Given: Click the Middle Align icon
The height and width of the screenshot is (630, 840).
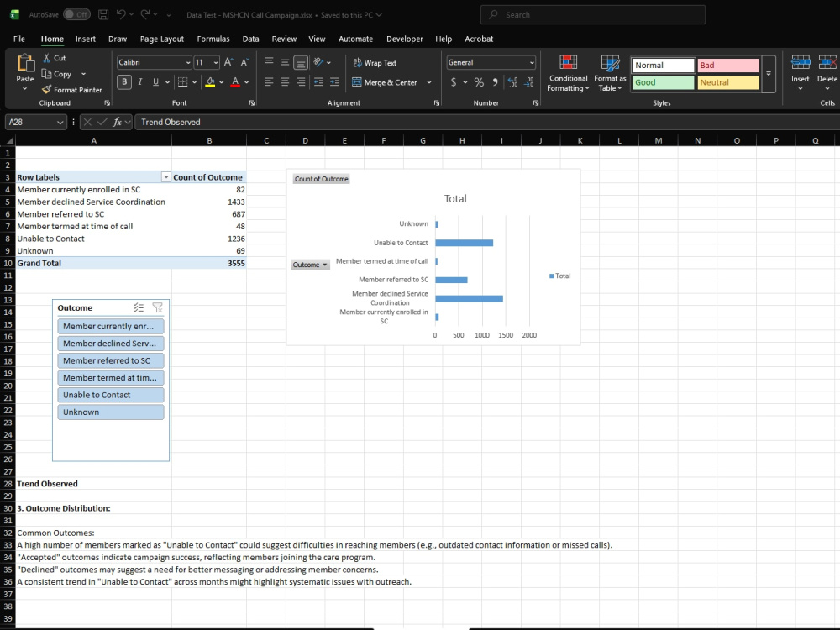Looking at the screenshot, I should pyautogui.click(x=285, y=62).
